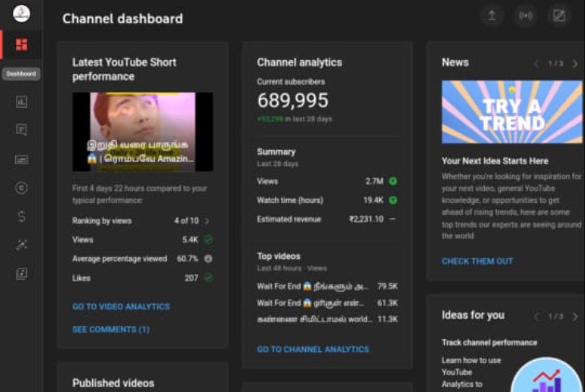Click 'Your Next Idea Starts Here' headline
The image size is (585, 392).
[x=494, y=161]
